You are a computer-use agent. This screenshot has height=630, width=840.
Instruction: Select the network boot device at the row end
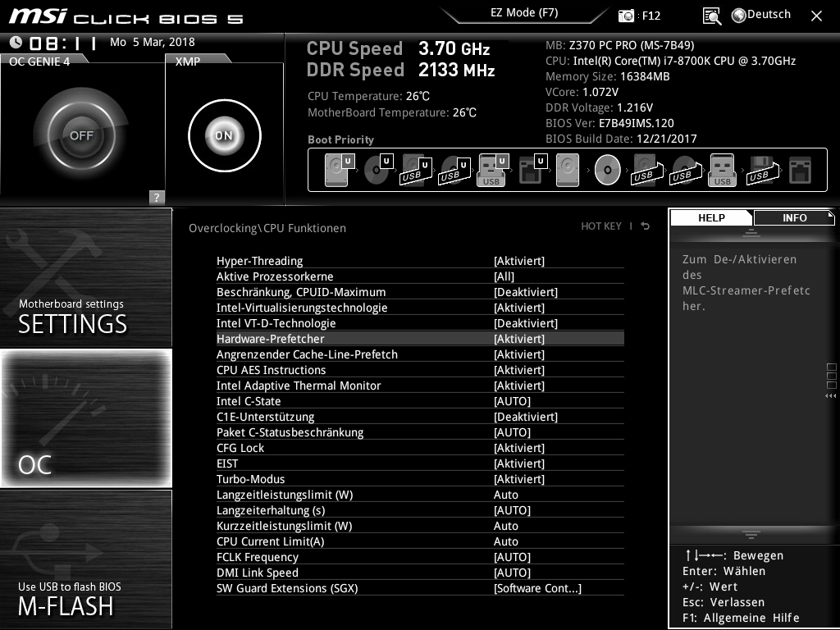[x=801, y=170]
